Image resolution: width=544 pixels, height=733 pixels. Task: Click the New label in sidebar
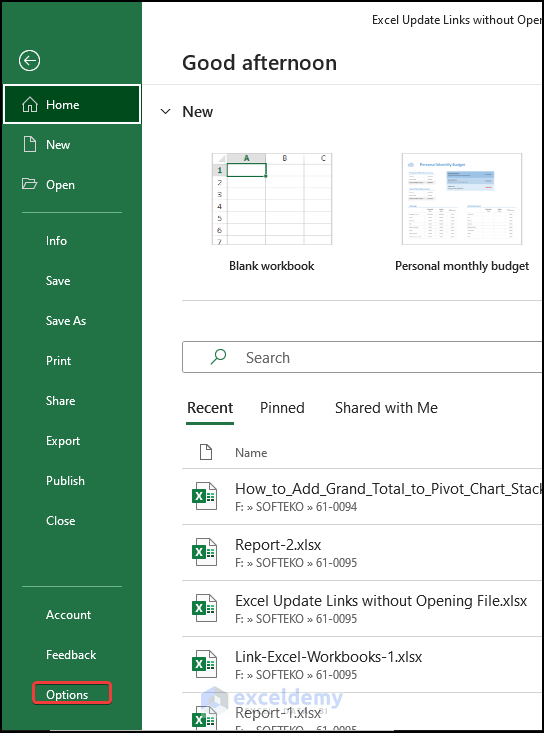[58, 144]
